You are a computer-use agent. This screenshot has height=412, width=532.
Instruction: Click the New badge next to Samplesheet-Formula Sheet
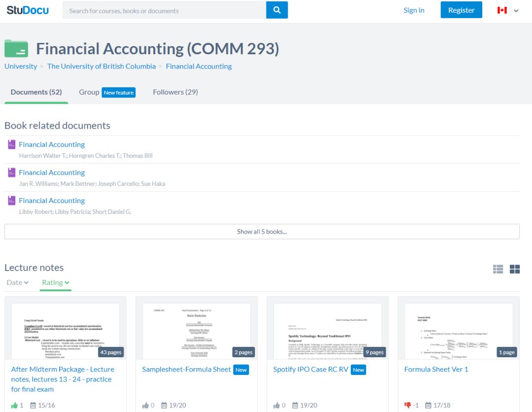click(241, 370)
